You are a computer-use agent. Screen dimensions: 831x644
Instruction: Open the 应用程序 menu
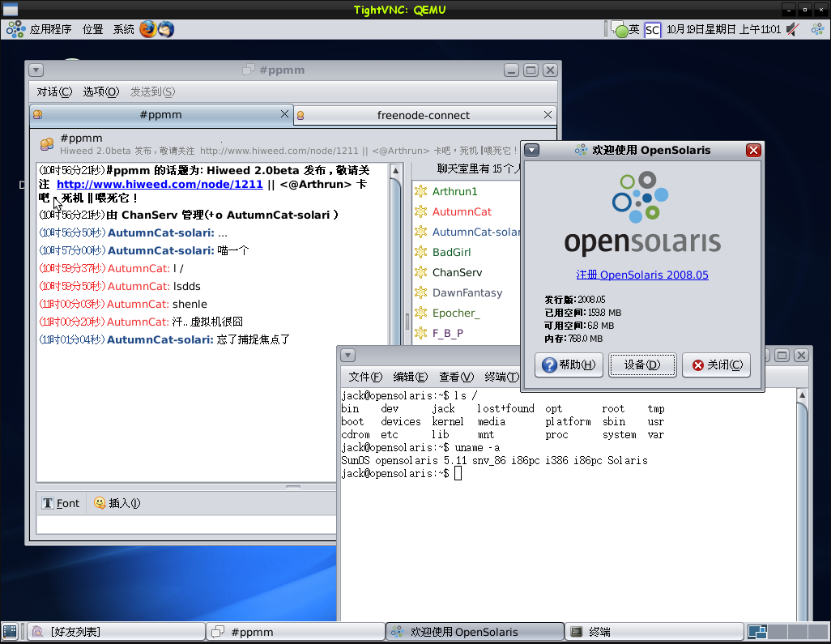[50, 29]
